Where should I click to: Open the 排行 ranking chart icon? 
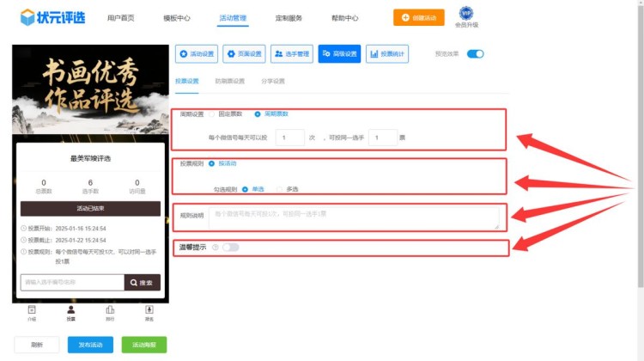(x=110, y=310)
